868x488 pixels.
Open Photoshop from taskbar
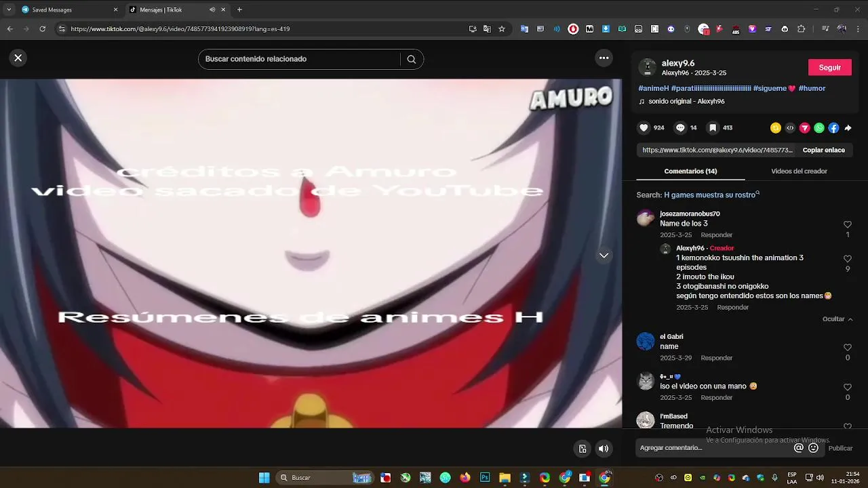[x=485, y=478]
